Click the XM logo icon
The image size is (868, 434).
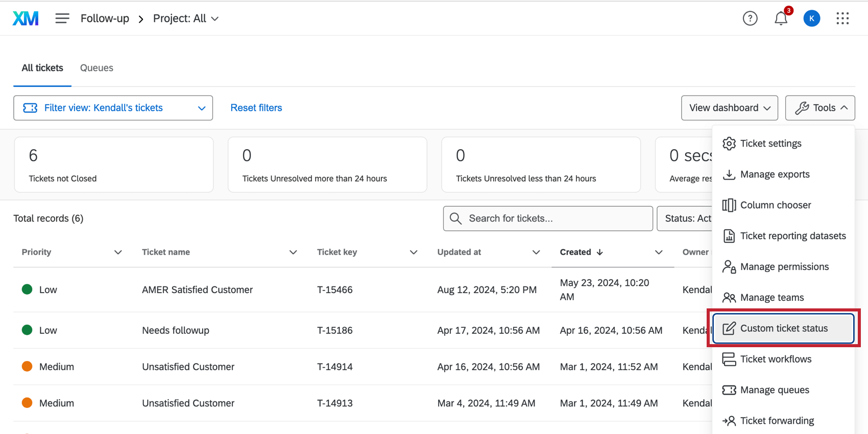click(26, 18)
